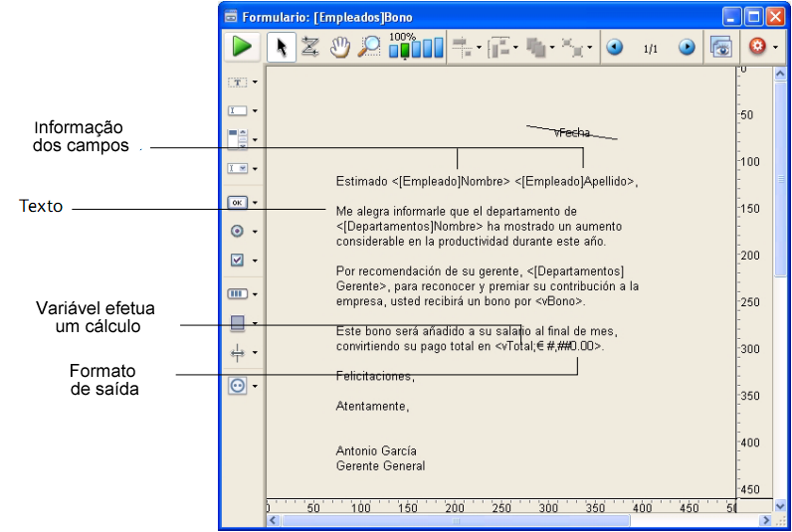Activate the hand pan tool
The width and height of the screenshot is (792, 532).
coord(340,47)
